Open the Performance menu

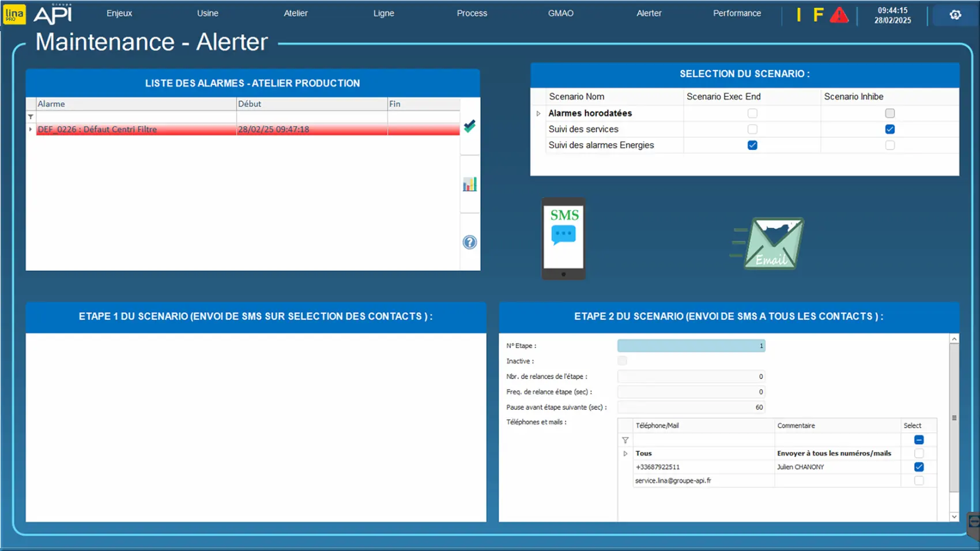(x=737, y=13)
